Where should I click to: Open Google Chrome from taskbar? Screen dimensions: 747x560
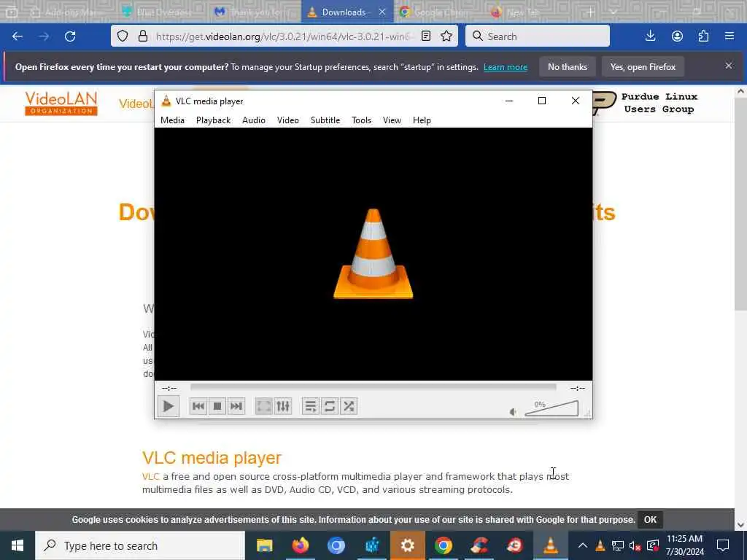[443, 545]
